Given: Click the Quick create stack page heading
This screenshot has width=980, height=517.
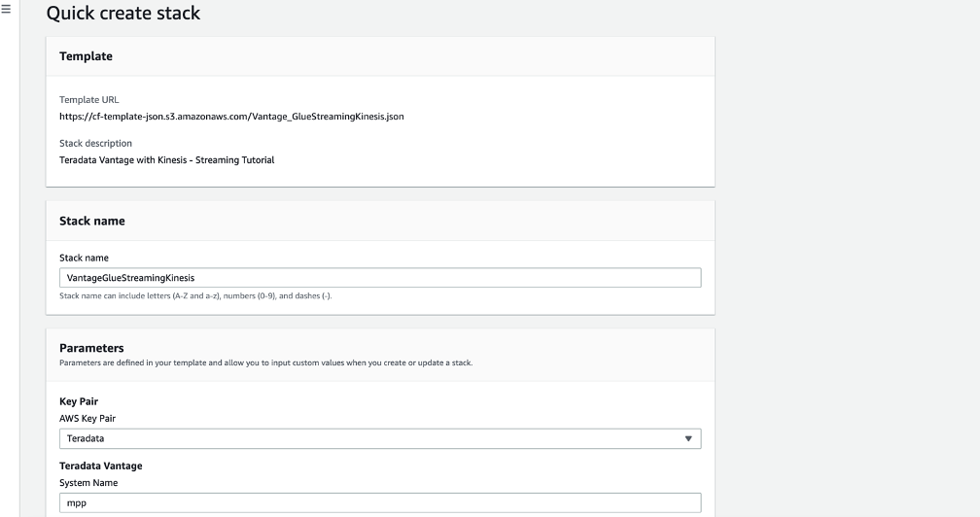Looking at the screenshot, I should (x=123, y=14).
